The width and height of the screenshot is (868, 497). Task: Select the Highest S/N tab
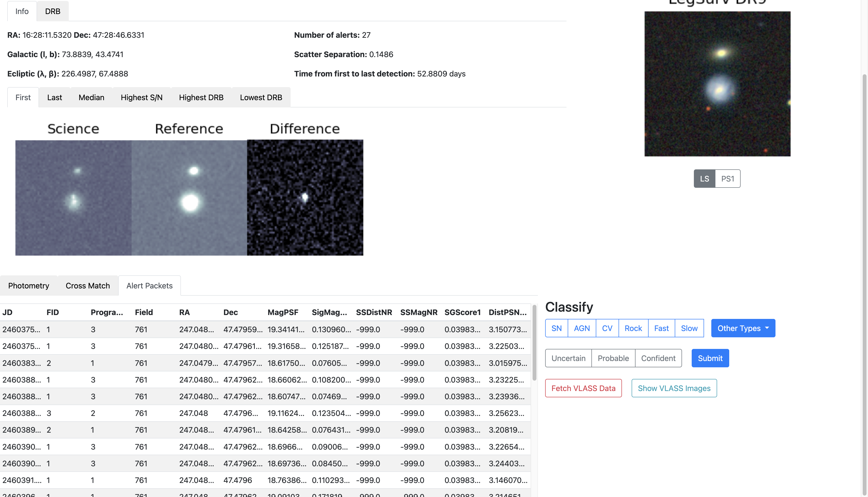point(141,97)
